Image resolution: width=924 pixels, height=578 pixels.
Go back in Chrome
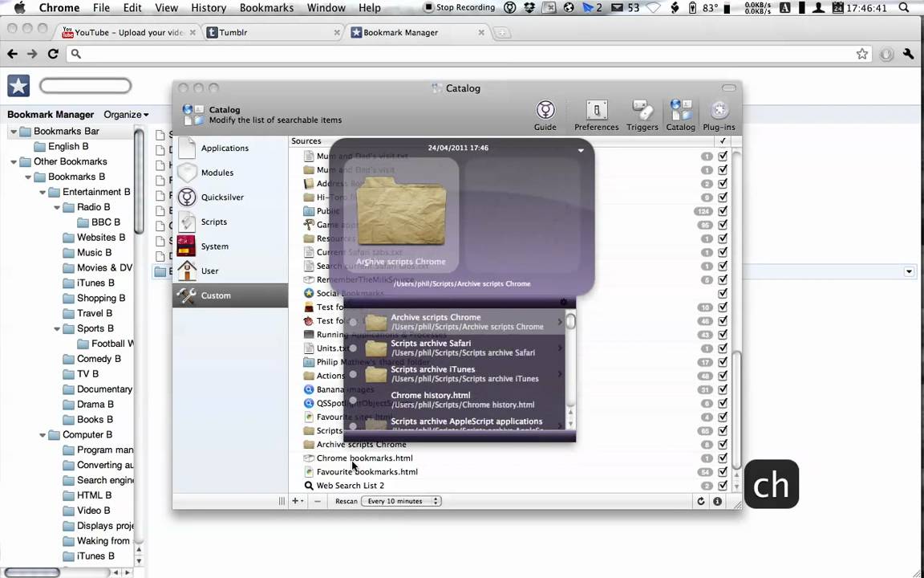pyautogui.click(x=12, y=54)
